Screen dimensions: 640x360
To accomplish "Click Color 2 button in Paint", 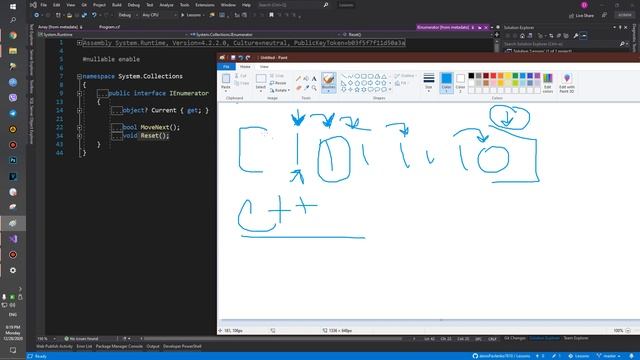I will point(460,82).
